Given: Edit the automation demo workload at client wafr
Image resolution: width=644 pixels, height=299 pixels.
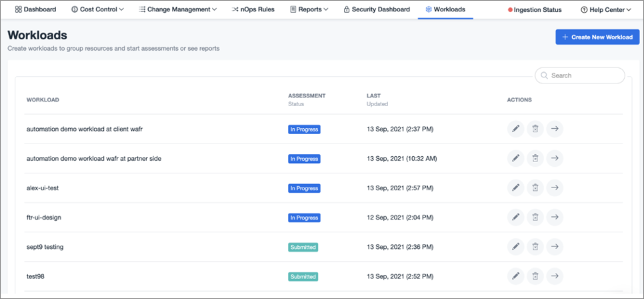Looking at the screenshot, I should (516, 129).
